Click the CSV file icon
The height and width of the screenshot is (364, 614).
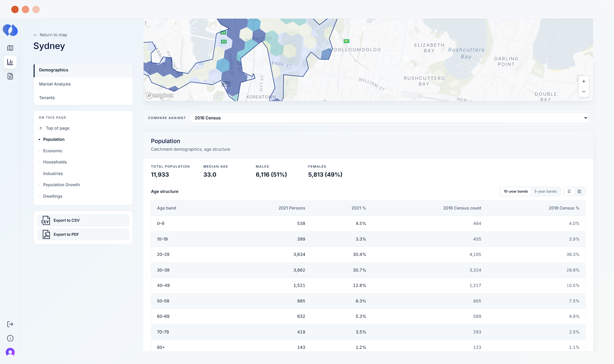(46, 220)
